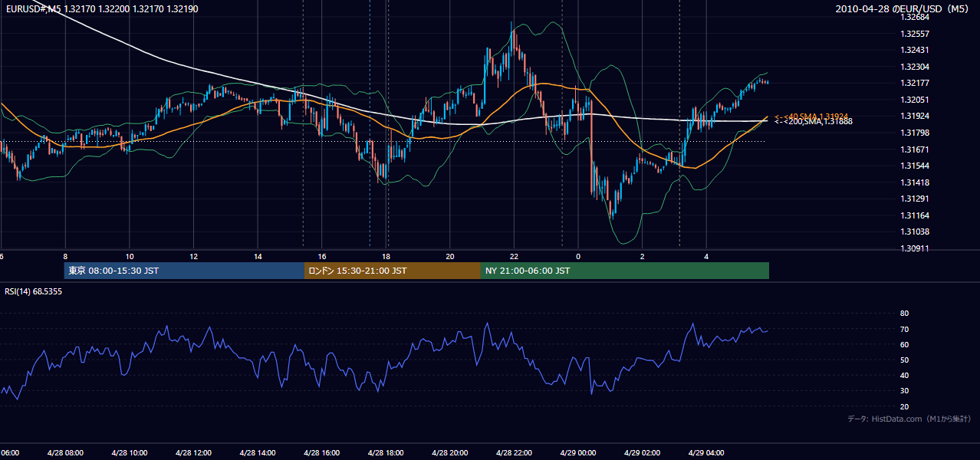The image size is (980, 460).
Task: Click the 4/28 16:00 time axis label
Action: (321, 452)
